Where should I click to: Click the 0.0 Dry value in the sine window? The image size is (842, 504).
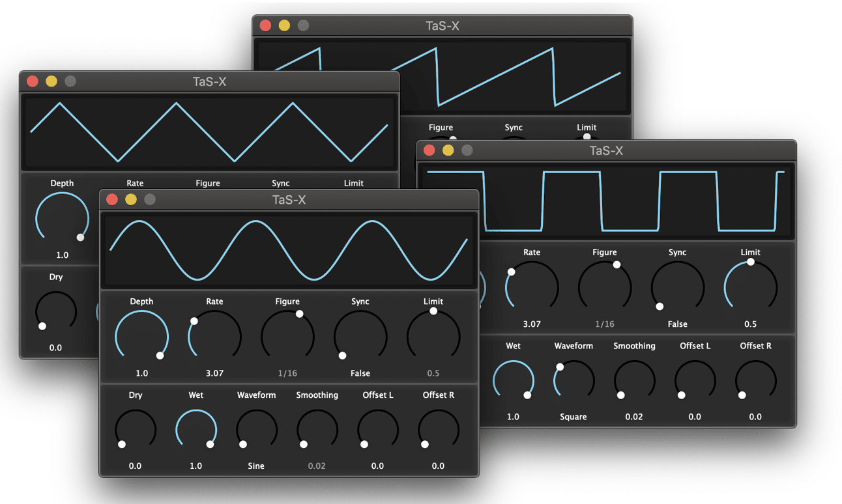pyautogui.click(x=135, y=466)
